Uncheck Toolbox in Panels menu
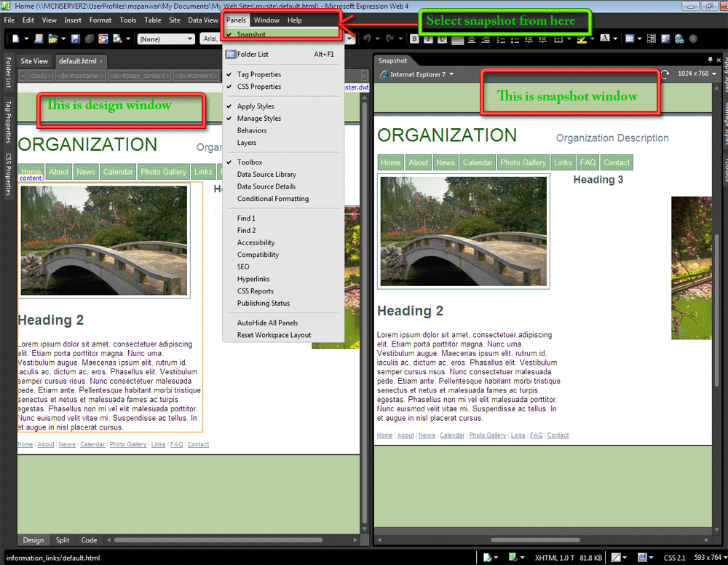 [283, 162]
